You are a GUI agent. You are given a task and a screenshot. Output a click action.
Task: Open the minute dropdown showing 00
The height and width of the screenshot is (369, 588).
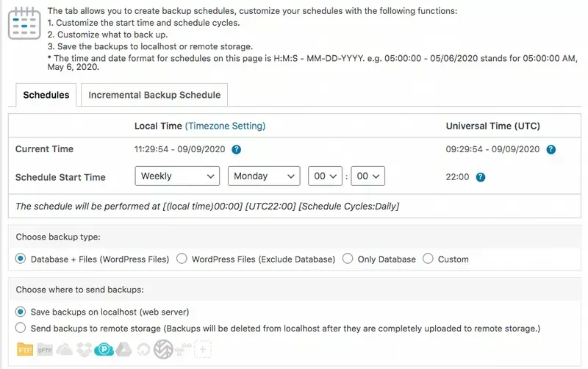[x=368, y=176]
